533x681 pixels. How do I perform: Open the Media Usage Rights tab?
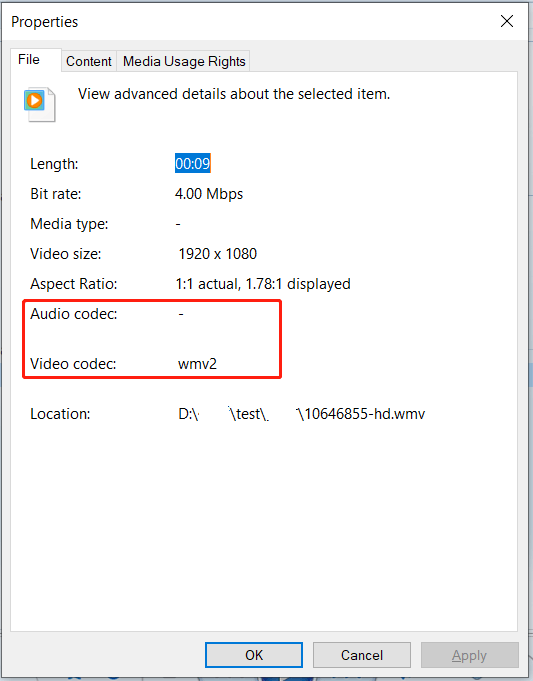click(184, 61)
